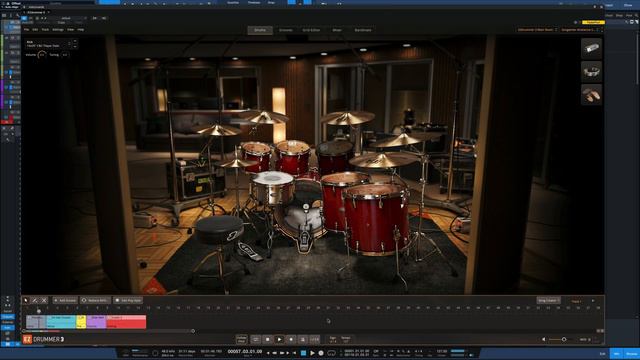Select the EZdrummer 3 instrument tab
This screenshot has width=640, height=360.
[36, 12]
